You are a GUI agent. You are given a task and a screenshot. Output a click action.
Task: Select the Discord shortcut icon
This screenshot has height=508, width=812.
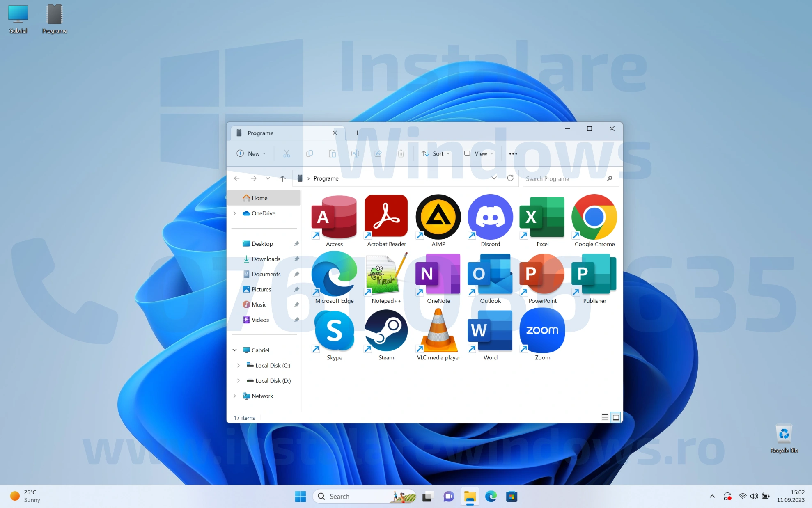tap(490, 217)
